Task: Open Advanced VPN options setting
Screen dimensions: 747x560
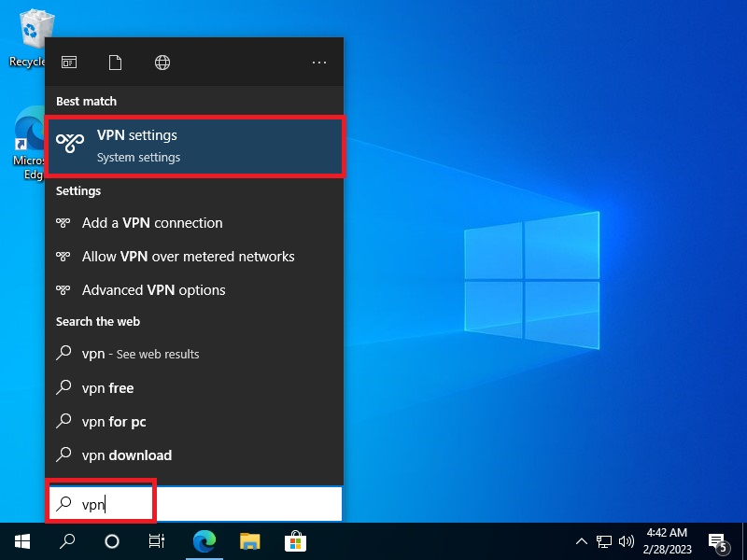Action: point(153,290)
